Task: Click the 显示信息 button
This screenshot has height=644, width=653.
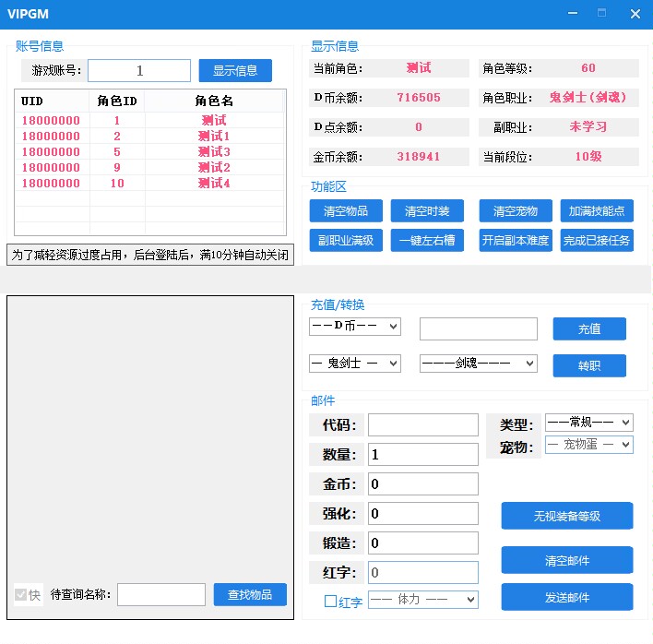Action: point(235,71)
